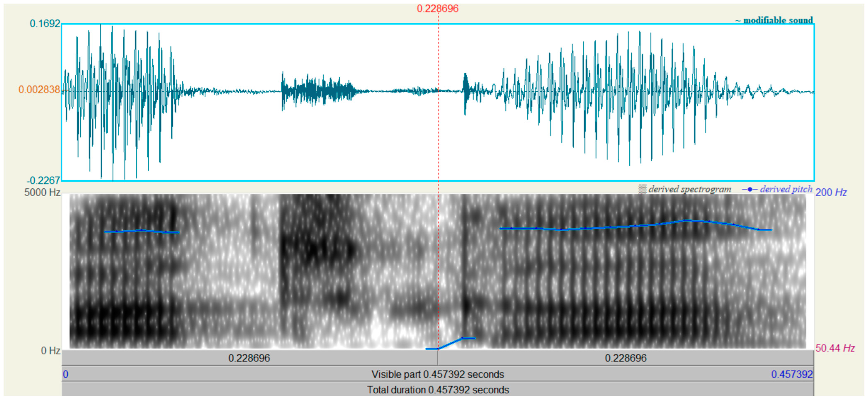Click the -0.2267 minimum amplitude label
Viewport: 868px width, 399px height.
tap(44, 181)
